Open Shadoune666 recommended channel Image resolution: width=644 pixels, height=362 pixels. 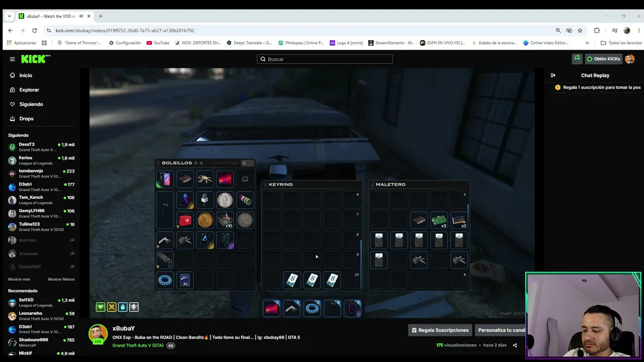[x=41, y=342]
